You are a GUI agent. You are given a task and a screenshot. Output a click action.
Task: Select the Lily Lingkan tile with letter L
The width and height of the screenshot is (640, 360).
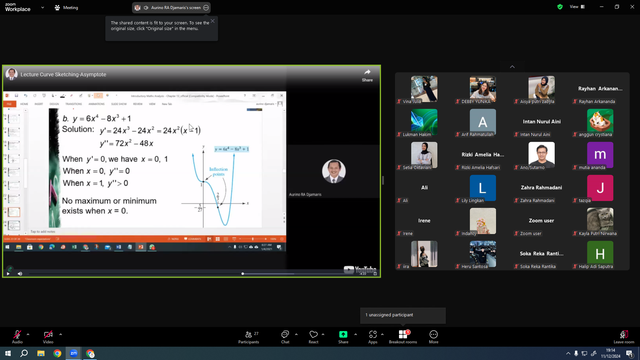[483, 188]
